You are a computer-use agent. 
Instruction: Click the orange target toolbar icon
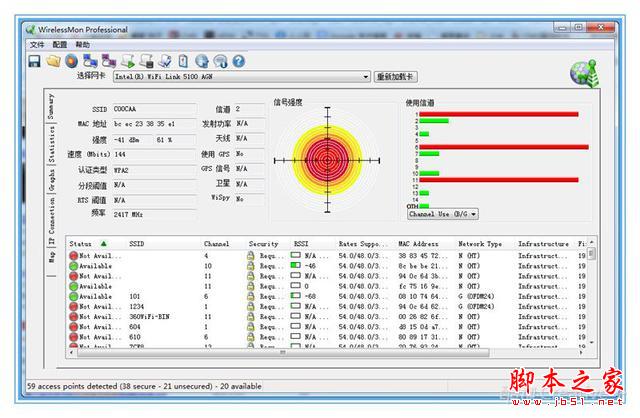pyautogui.click(x=71, y=61)
